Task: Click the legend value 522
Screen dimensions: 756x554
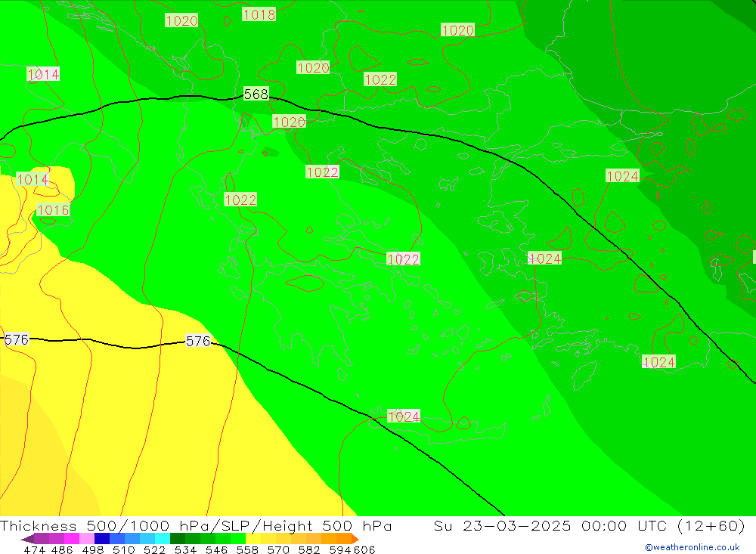Action: [154, 549]
